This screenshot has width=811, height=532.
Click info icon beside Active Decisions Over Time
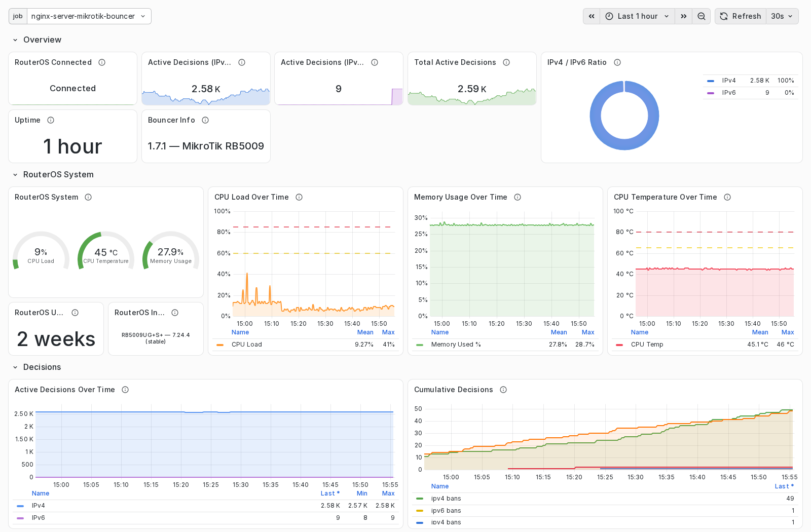click(x=125, y=390)
